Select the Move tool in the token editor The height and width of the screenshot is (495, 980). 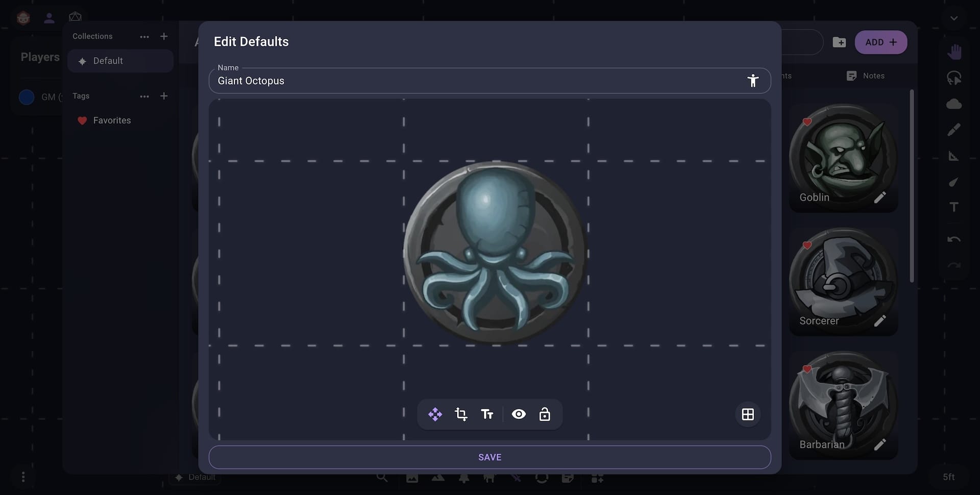point(435,414)
